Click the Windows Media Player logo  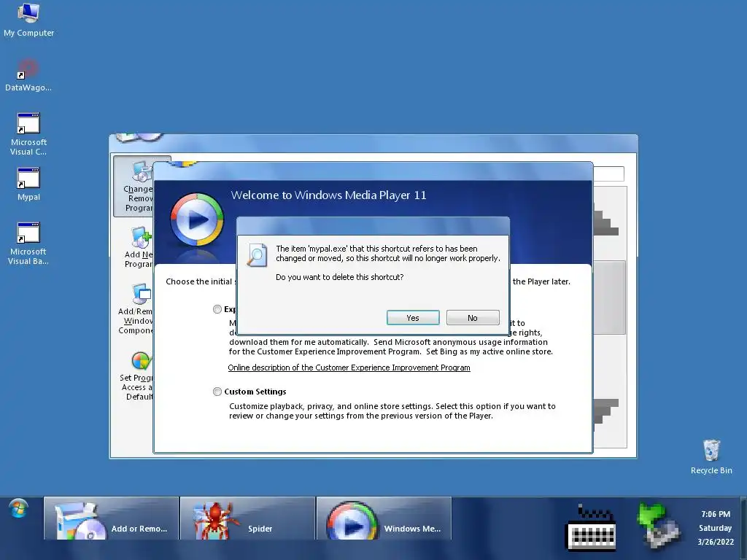coord(197,219)
